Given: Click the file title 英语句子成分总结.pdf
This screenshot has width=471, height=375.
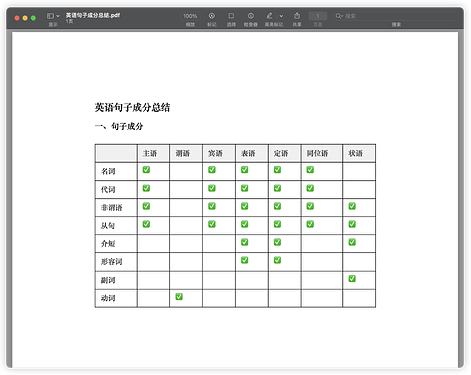Looking at the screenshot, I should pos(93,15).
